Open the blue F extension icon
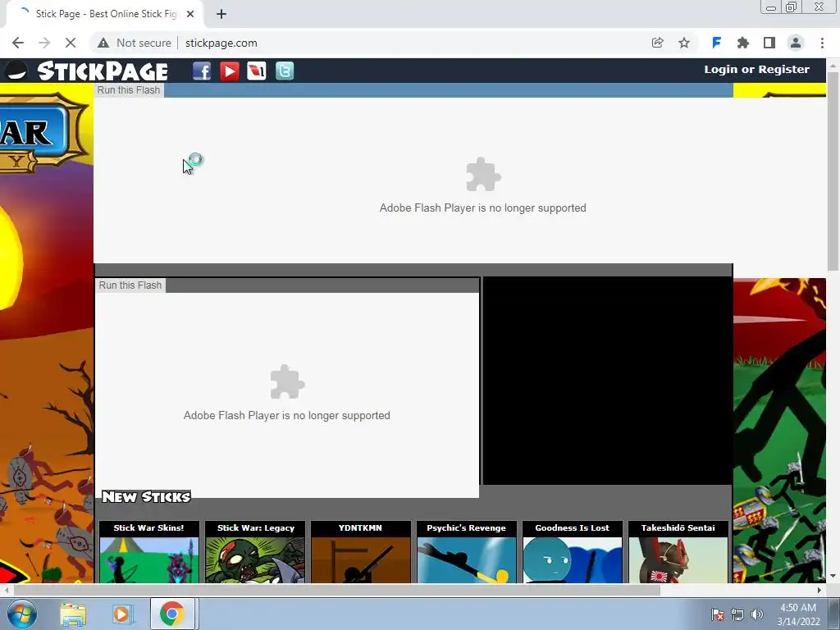This screenshot has width=840, height=630. pyautogui.click(x=716, y=43)
